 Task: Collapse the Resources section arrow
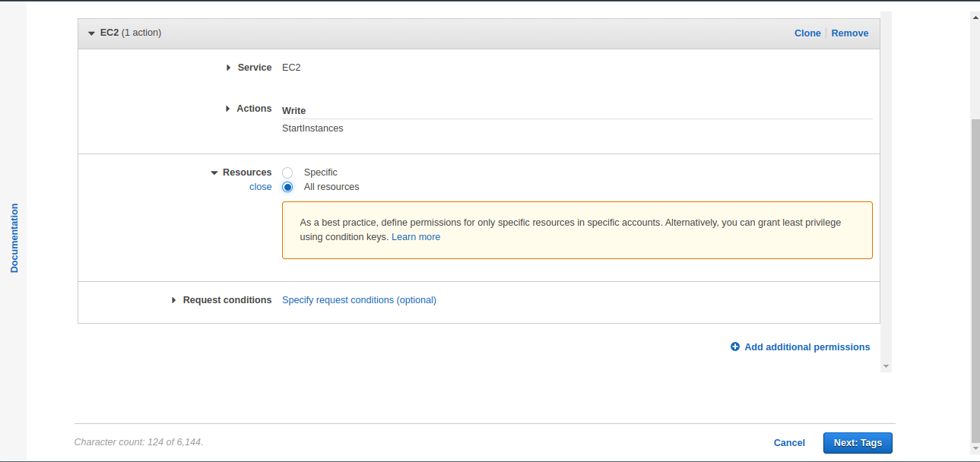214,172
